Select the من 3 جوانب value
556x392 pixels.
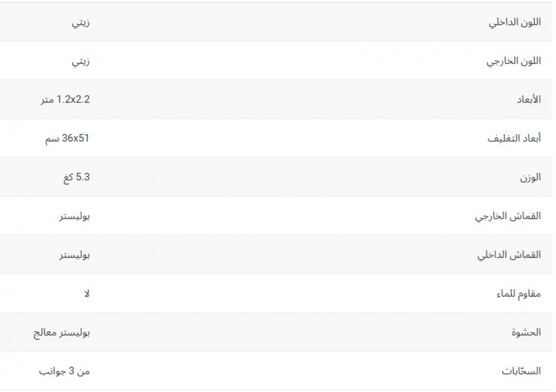64,371
